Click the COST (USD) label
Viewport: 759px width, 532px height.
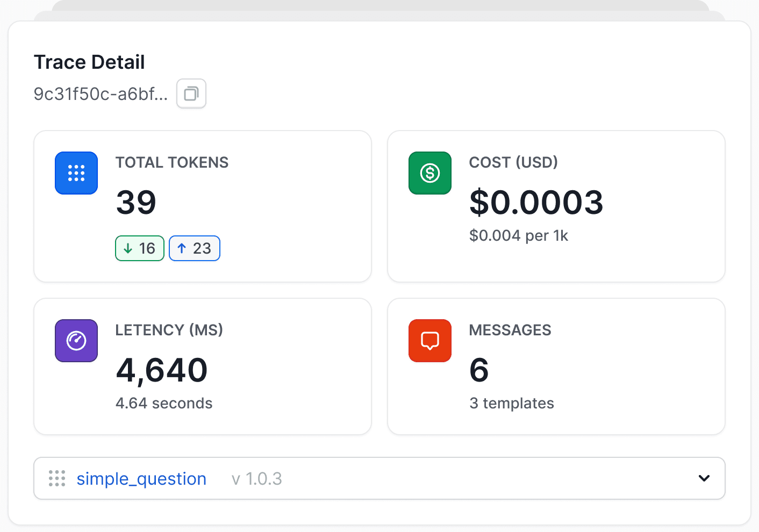(513, 162)
